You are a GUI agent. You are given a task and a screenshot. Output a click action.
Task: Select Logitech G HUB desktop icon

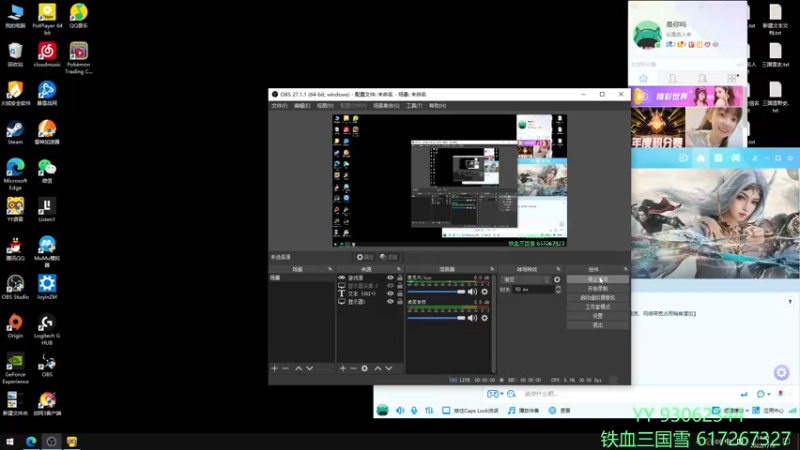(47, 330)
